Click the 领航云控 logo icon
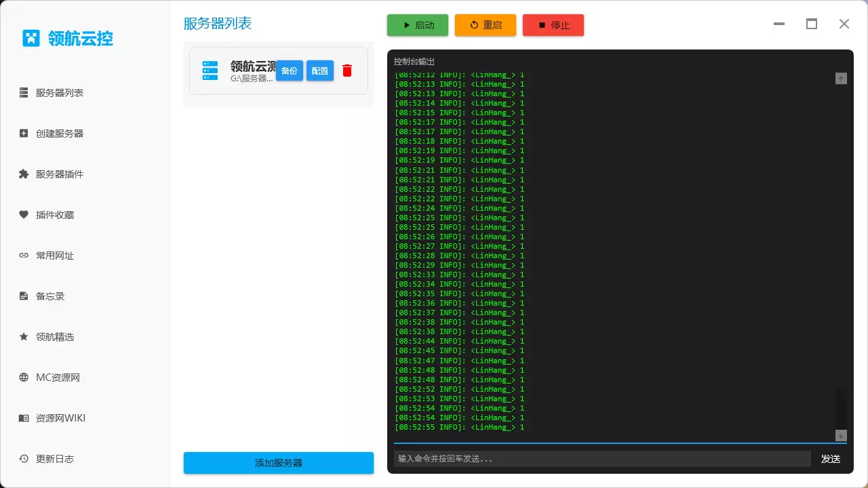The width and height of the screenshot is (868, 488). [30, 39]
